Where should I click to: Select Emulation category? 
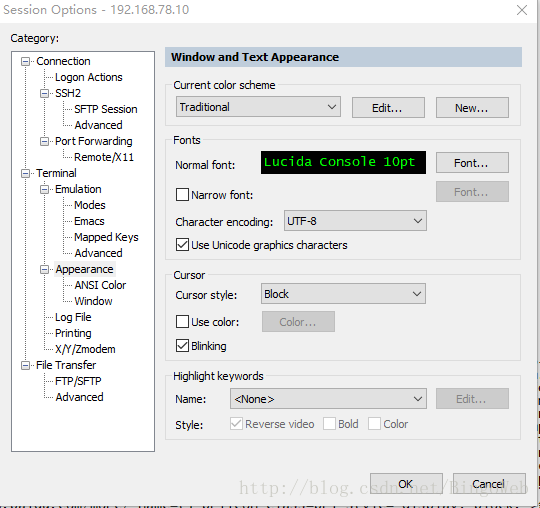pos(78,189)
